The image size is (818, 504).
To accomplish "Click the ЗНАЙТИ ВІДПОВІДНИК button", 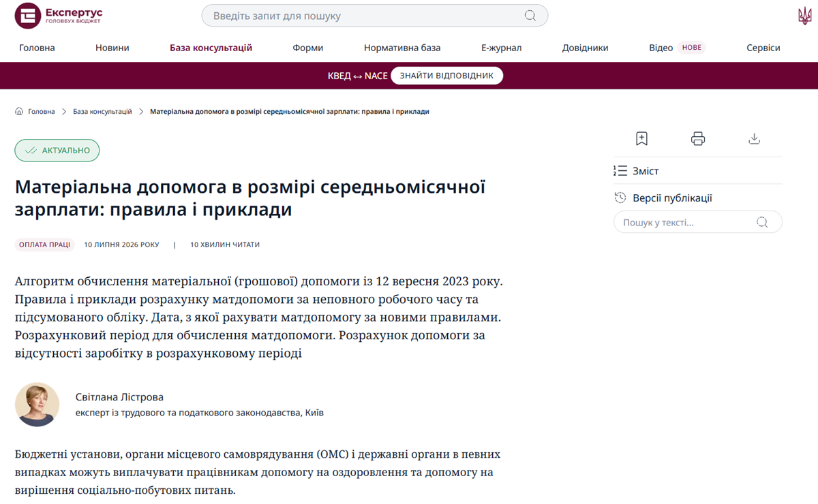I will pos(446,76).
